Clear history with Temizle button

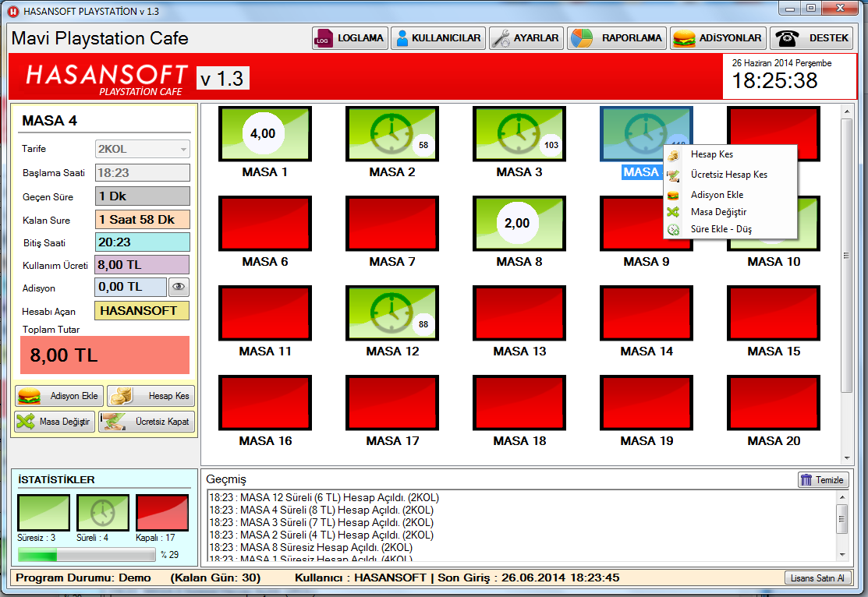(x=824, y=479)
